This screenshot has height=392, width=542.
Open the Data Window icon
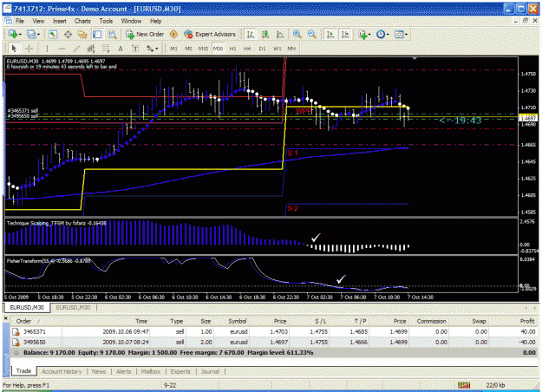[x=68, y=34]
